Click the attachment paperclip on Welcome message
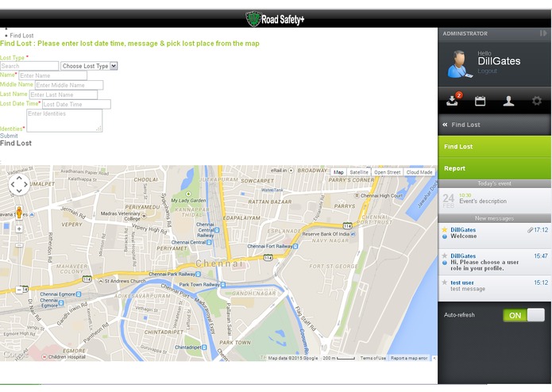Image resolution: width=552 pixels, height=392 pixels. click(530, 230)
